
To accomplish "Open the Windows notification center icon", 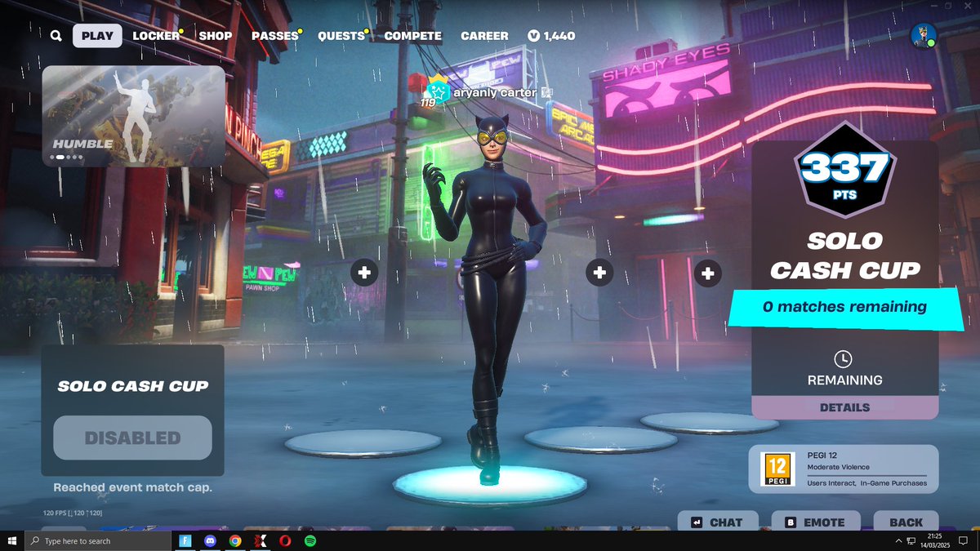I will click(963, 541).
